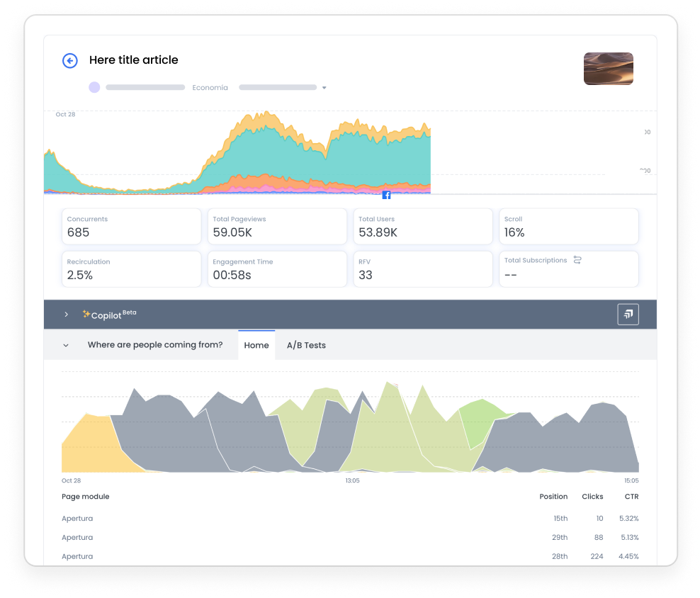Switch to the A/B Tests tab

click(x=306, y=345)
